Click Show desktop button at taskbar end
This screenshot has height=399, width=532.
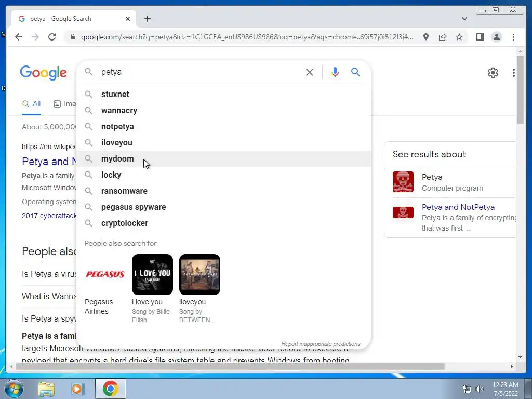[x=528, y=389]
